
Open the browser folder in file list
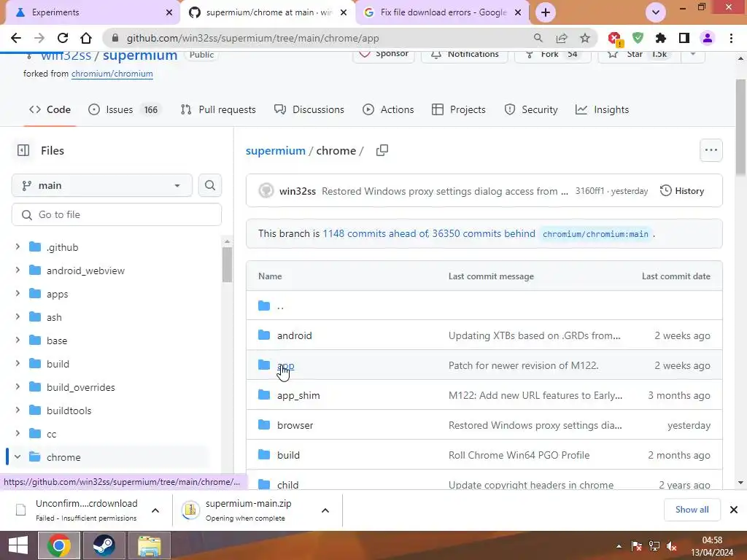click(295, 425)
